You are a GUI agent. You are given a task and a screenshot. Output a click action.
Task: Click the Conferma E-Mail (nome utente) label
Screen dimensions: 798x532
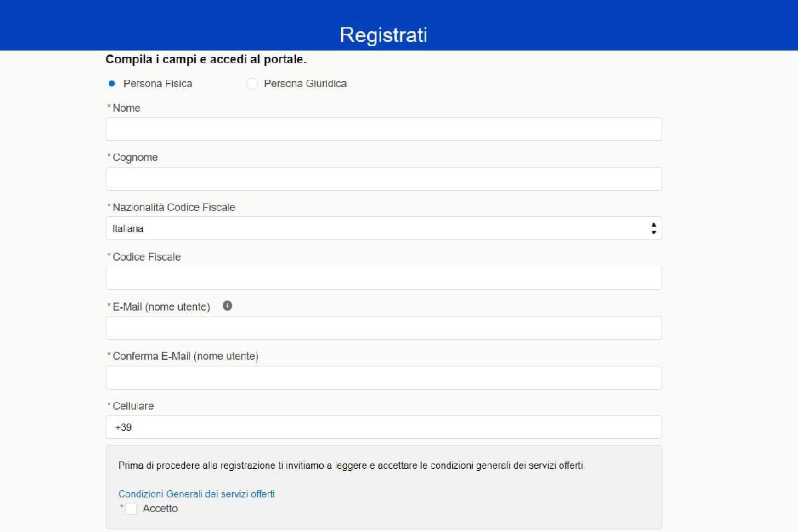click(185, 356)
